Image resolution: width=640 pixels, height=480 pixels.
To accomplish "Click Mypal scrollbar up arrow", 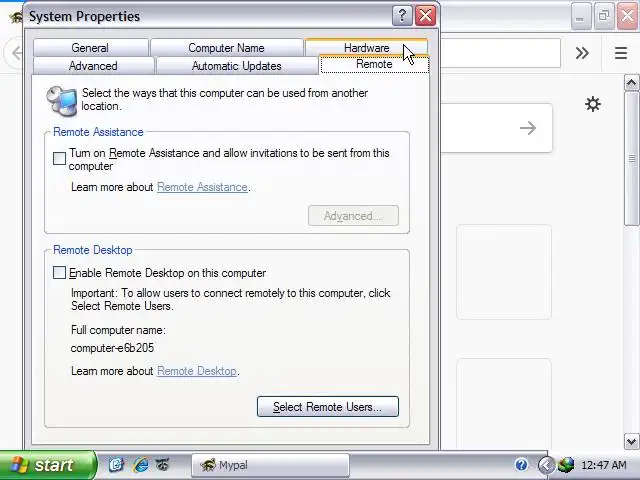I will (631, 83).
